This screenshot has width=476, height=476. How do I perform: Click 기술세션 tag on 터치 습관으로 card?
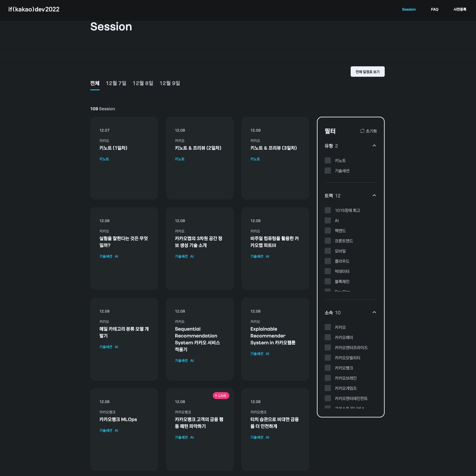point(257,437)
